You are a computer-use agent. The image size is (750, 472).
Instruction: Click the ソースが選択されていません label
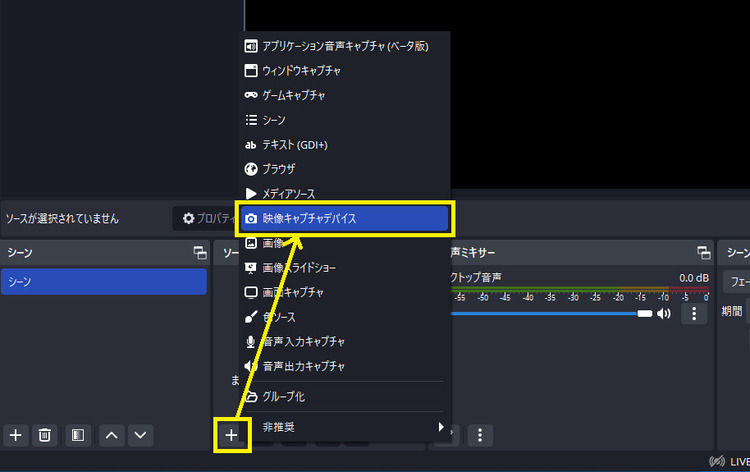(62, 219)
